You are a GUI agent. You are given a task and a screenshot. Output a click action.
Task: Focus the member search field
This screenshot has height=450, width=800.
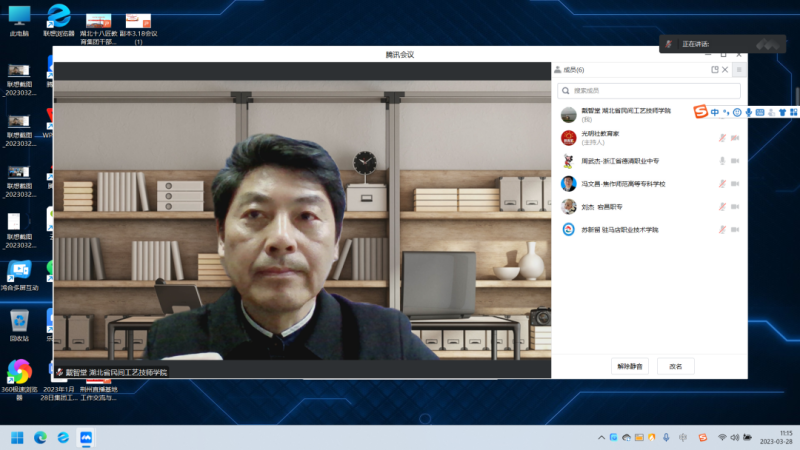click(x=648, y=90)
